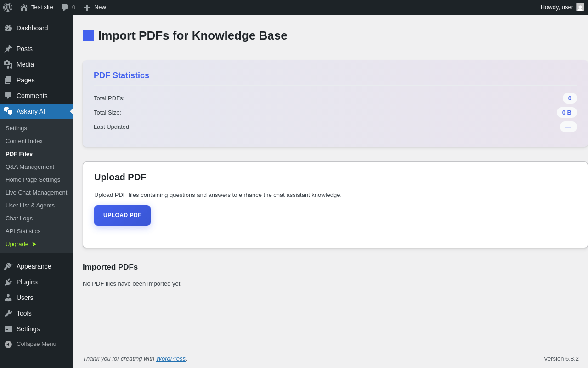Open API Statistics page
588x368 pixels.
click(x=23, y=231)
